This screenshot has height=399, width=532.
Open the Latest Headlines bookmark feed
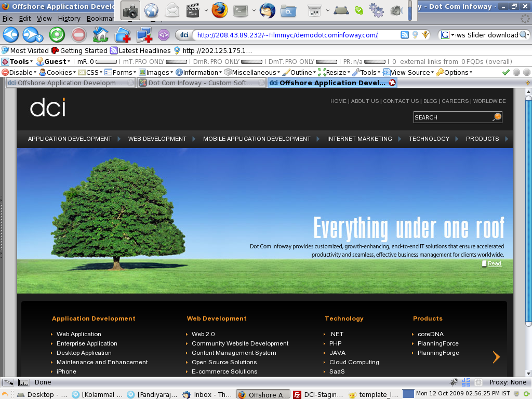140,50
